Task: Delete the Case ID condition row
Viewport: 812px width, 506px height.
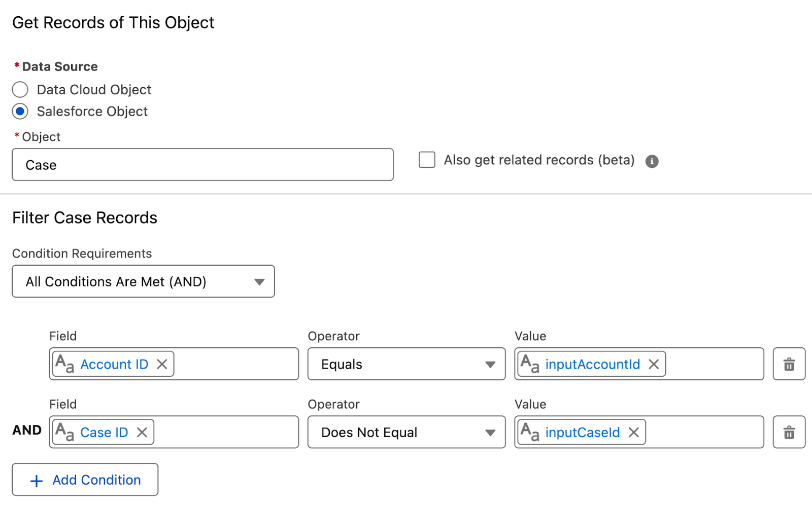Action: (789, 432)
